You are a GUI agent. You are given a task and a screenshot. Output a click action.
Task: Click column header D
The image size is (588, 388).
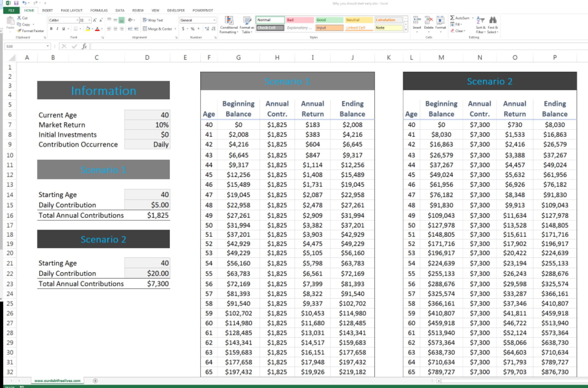point(147,58)
